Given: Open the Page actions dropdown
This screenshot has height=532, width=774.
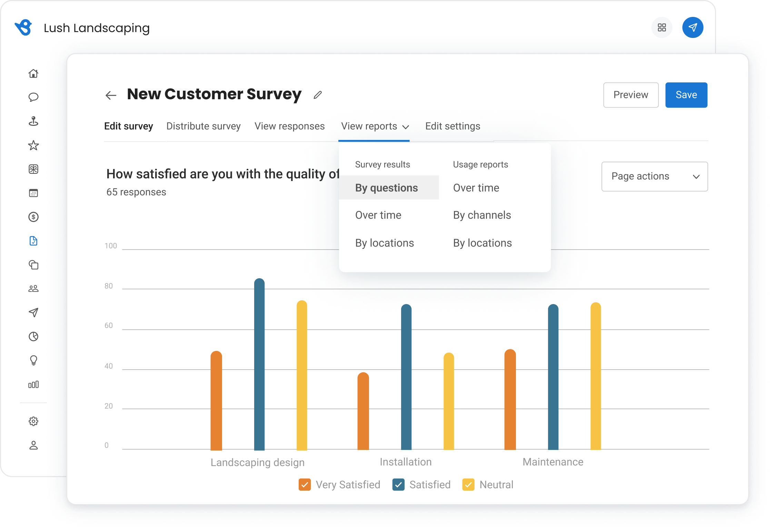Looking at the screenshot, I should pos(654,177).
